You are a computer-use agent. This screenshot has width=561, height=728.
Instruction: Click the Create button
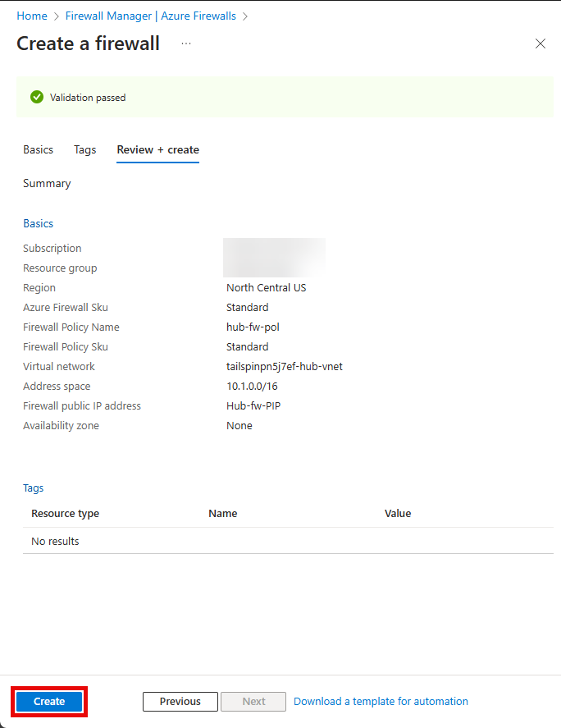49,702
